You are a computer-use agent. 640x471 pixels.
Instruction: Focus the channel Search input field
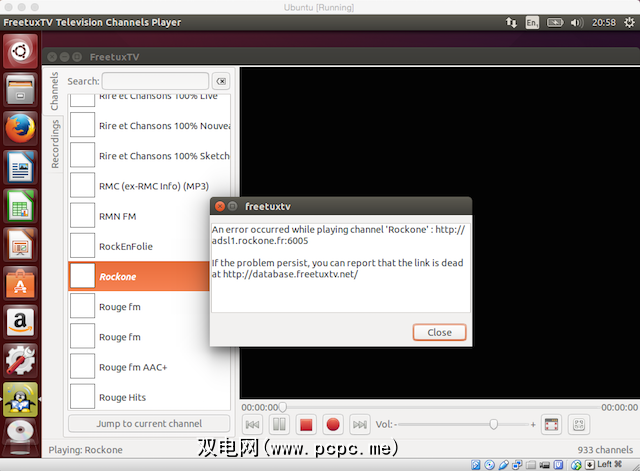(x=155, y=81)
